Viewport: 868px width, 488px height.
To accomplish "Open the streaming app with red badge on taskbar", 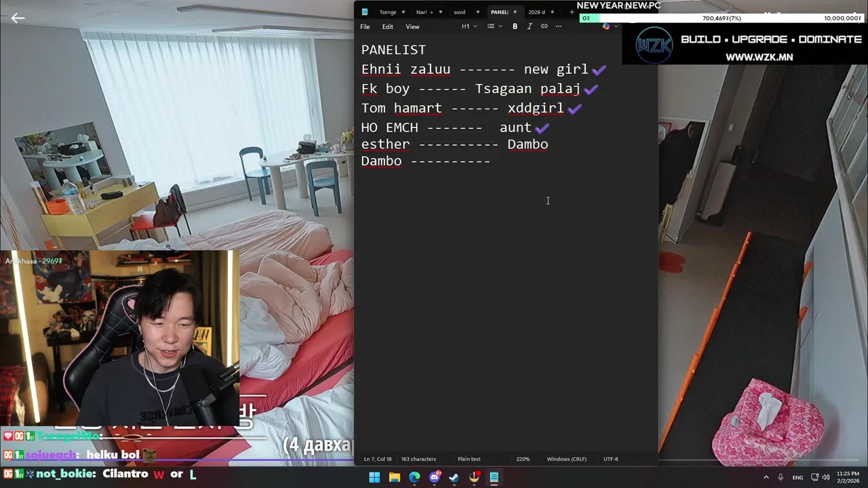I will 474,477.
